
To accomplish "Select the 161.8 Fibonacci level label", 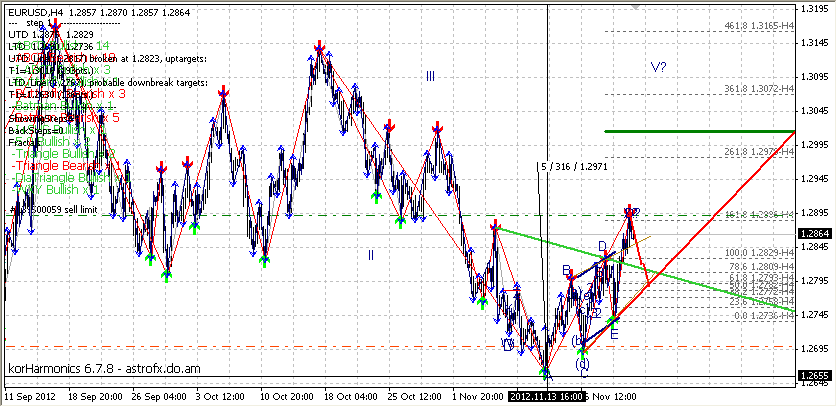I will pos(759,214).
